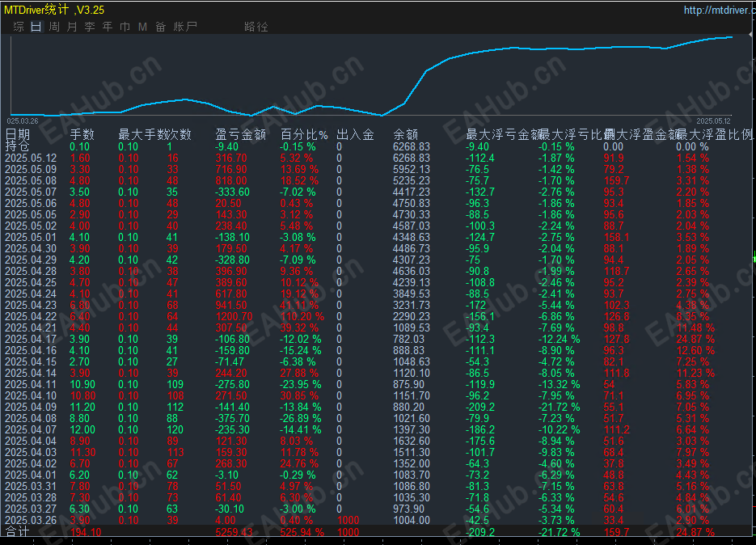Switch to the 月 (monthly) tab
The width and height of the screenshot is (756, 545).
point(71,27)
